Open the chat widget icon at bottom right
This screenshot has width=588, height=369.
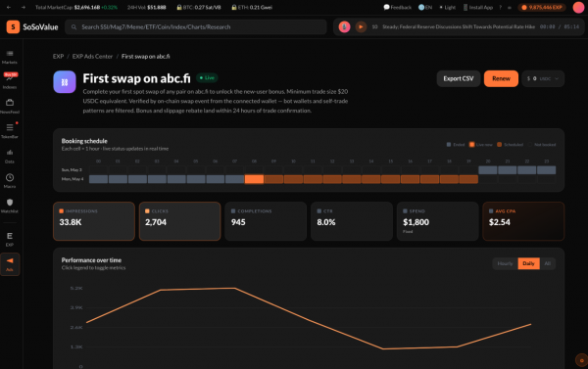click(581, 360)
